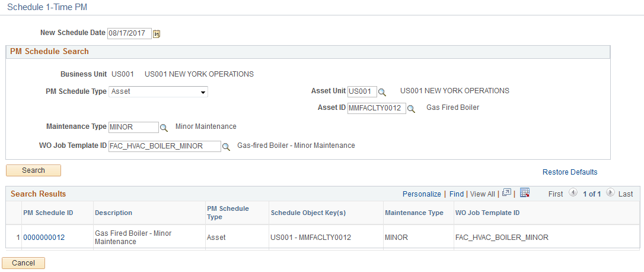Show previous row arrow in results

pos(572,192)
